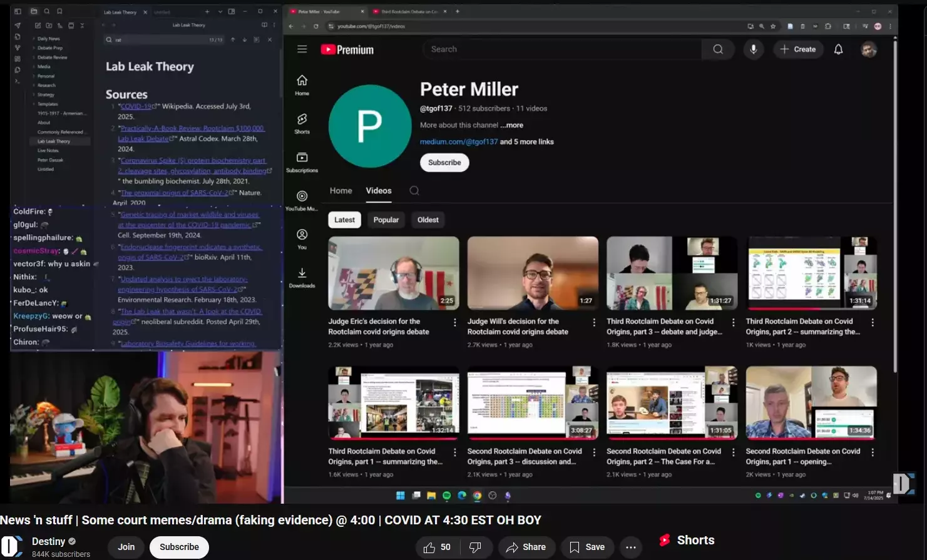Open Obsidian bookmarks panel icon

point(59,11)
